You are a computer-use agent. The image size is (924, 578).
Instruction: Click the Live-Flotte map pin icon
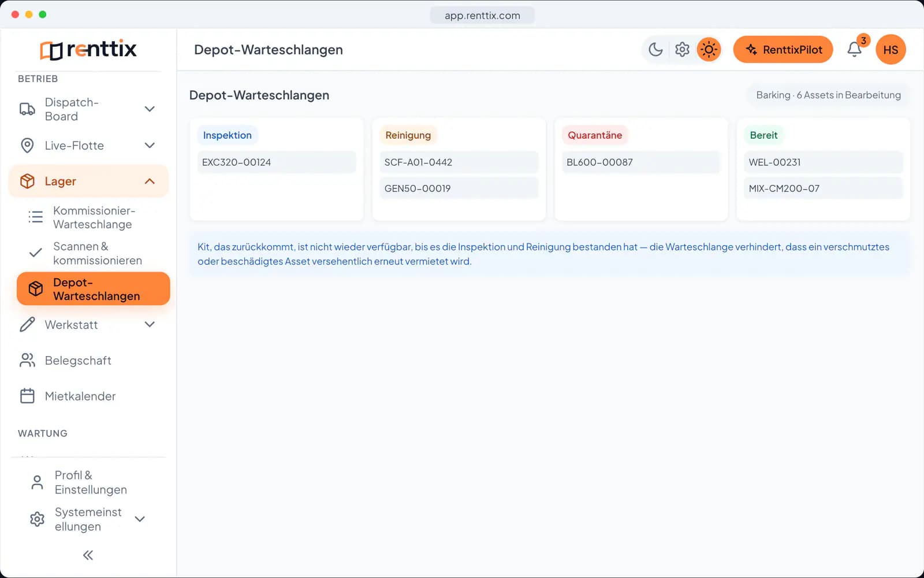[27, 146]
